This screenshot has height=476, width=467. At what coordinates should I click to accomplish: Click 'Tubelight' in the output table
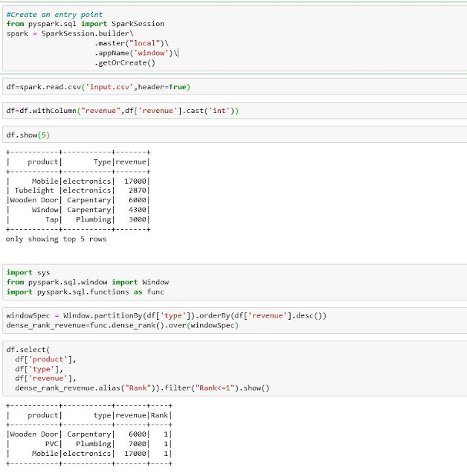(34, 190)
